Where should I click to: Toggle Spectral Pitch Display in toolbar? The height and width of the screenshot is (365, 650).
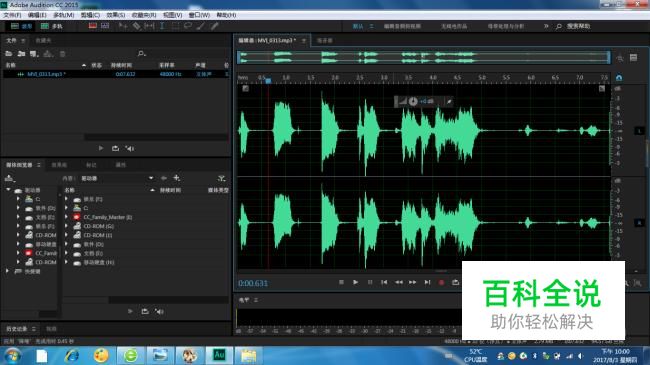click(105, 26)
